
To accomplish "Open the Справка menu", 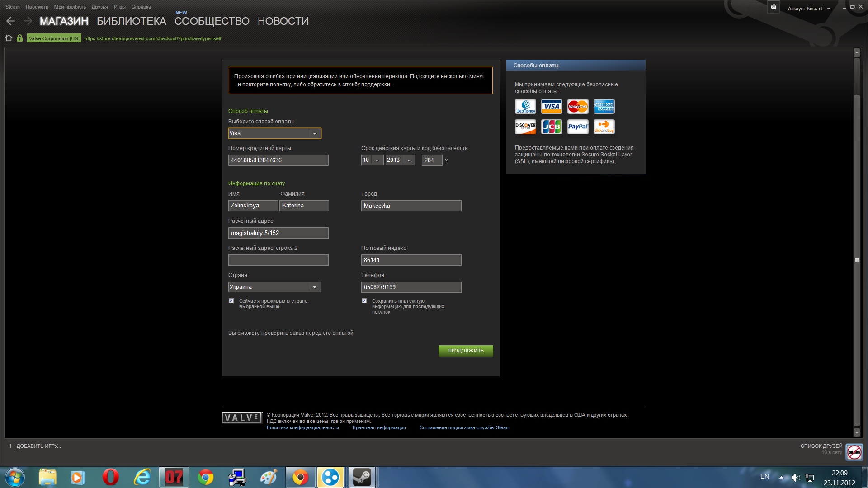I will [x=141, y=7].
